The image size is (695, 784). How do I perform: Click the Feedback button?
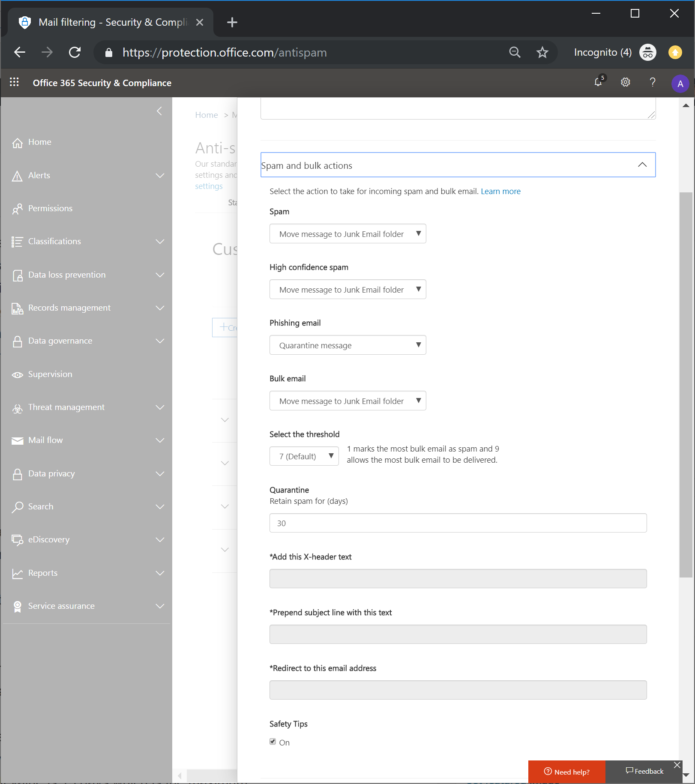click(x=644, y=771)
